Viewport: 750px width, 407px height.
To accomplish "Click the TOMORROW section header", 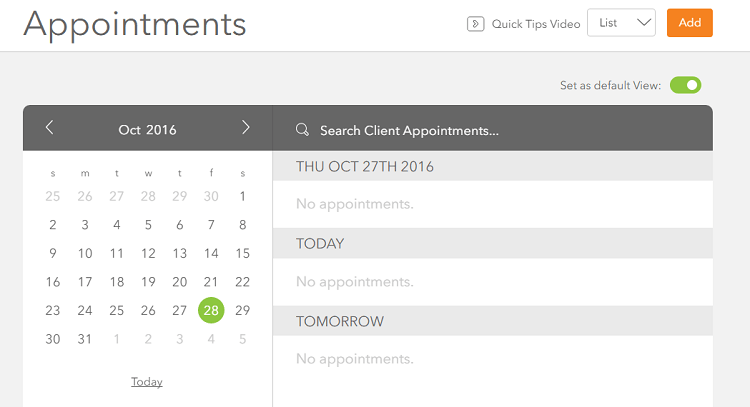I will coord(493,321).
